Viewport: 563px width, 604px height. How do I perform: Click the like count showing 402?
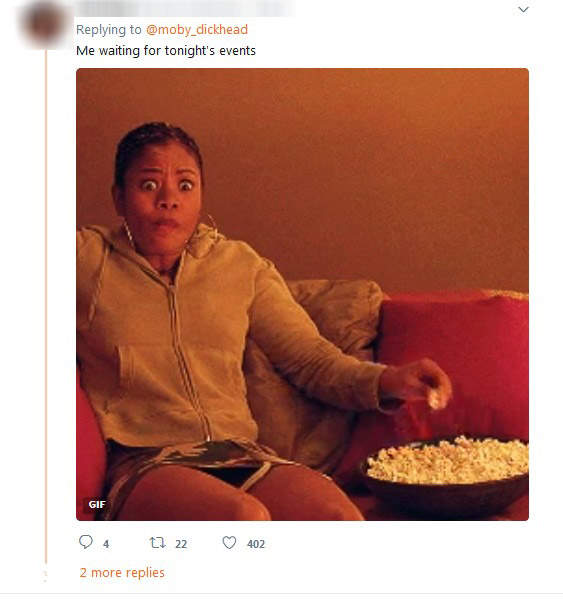click(256, 544)
